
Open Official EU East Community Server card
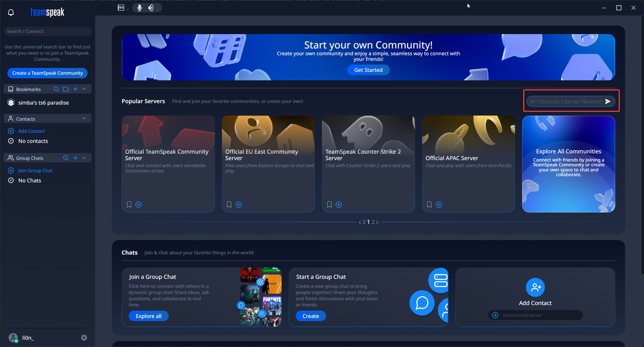[268, 164]
